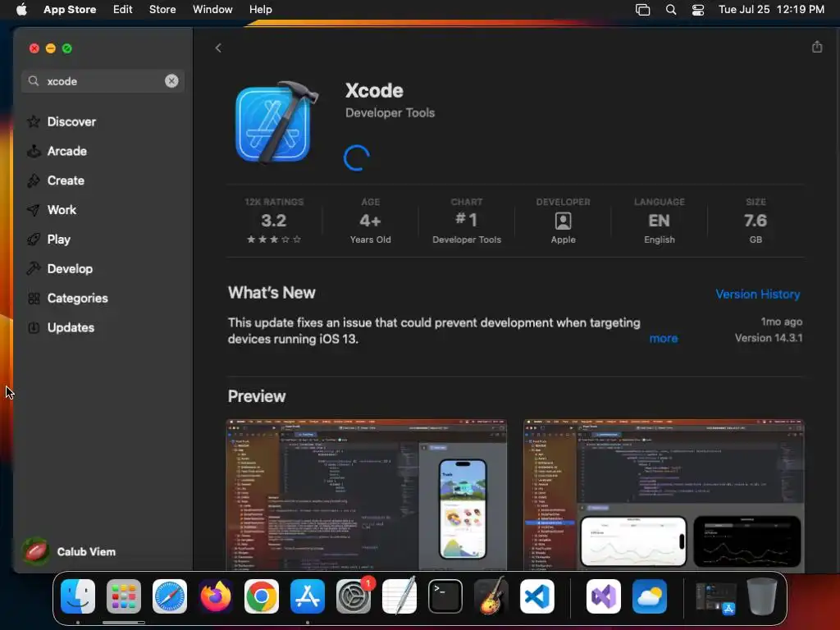The width and height of the screenshot is (840, 630).
Task: Open Version History link
Action: point(757,294)
